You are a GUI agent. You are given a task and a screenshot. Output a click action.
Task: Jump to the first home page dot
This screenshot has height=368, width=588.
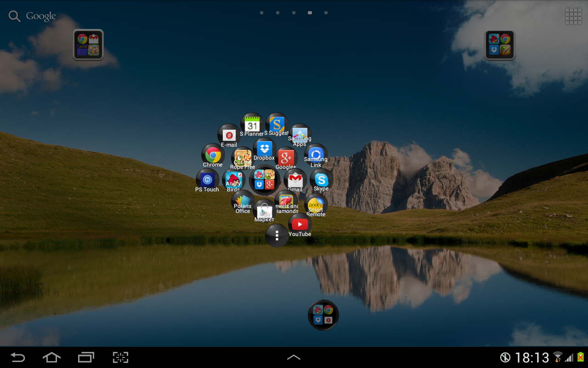point(262,13)
